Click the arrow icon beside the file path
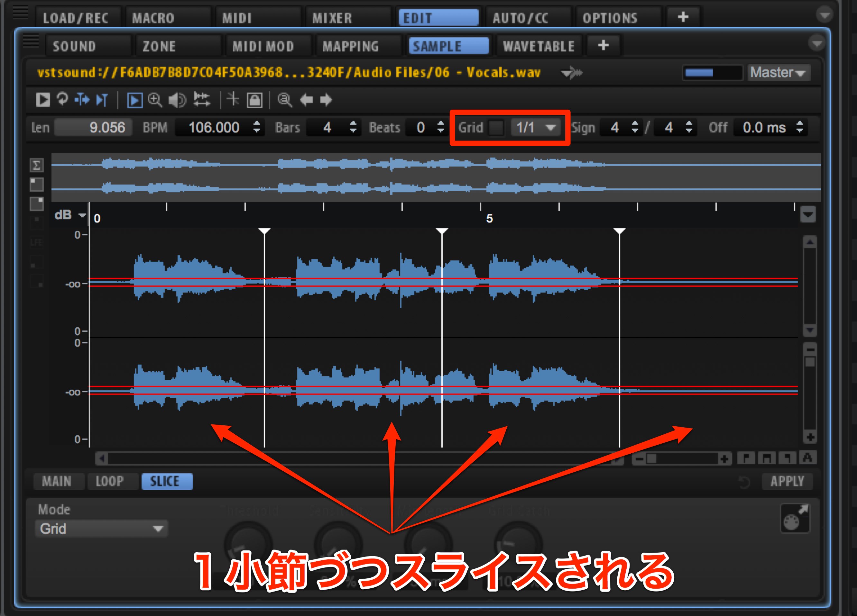This screenshot has height=616, width=857. click(x=571, y=72)
